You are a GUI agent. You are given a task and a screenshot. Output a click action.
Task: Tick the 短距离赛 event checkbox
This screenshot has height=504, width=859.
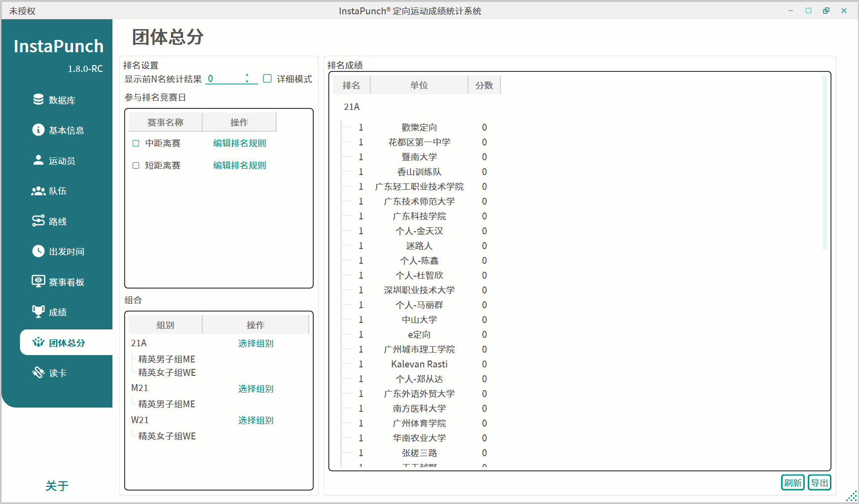(136, 166)
